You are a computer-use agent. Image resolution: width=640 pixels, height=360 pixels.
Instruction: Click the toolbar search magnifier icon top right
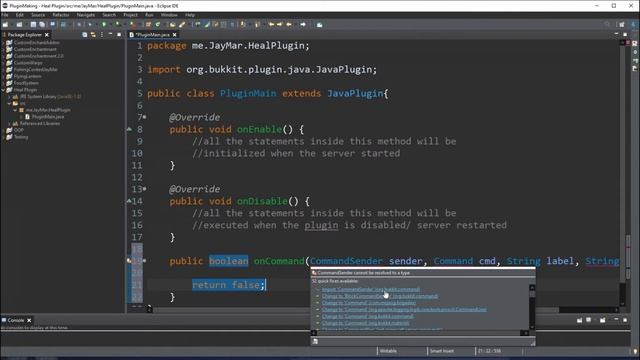click(x=607, y=24)
